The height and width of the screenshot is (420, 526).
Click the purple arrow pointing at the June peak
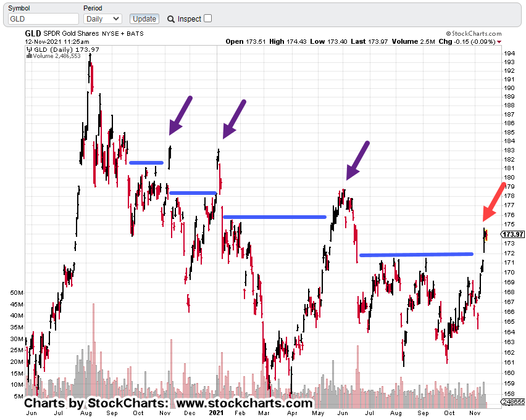click(357, 160)
